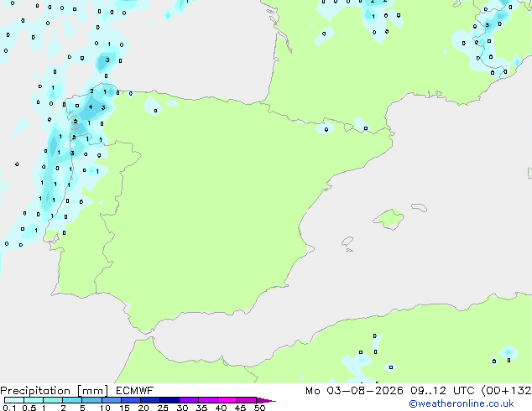Click the Mallorca island on the map
The width and height of the screenshot is (532, 411).
pyautogui.click(x=389, y=219)
